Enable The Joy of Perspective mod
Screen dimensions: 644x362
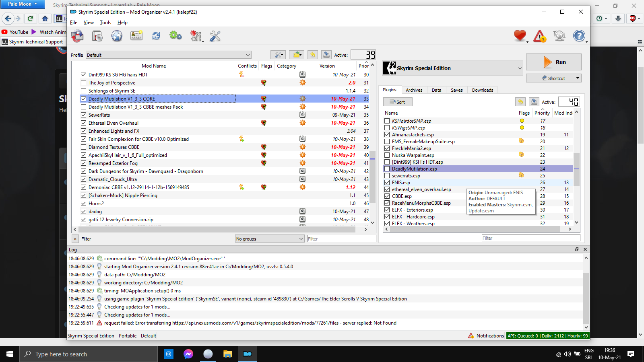tap(83, 82)
